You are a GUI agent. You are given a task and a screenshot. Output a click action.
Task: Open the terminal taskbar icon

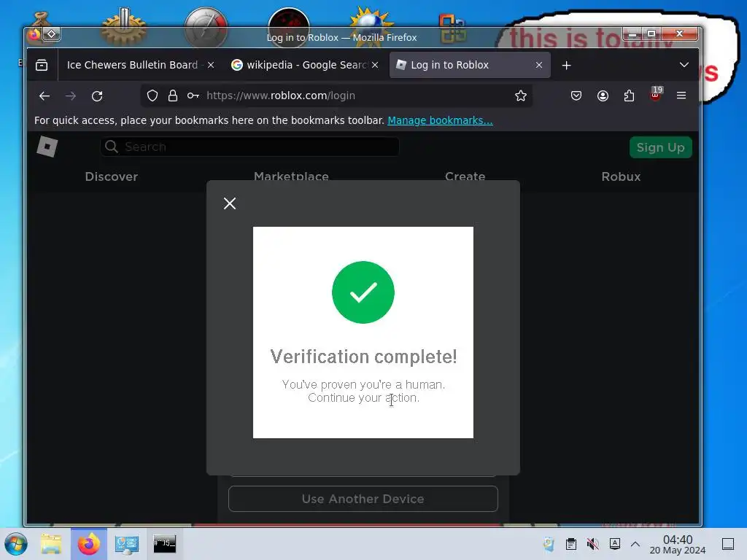click(x=164, y=543)
